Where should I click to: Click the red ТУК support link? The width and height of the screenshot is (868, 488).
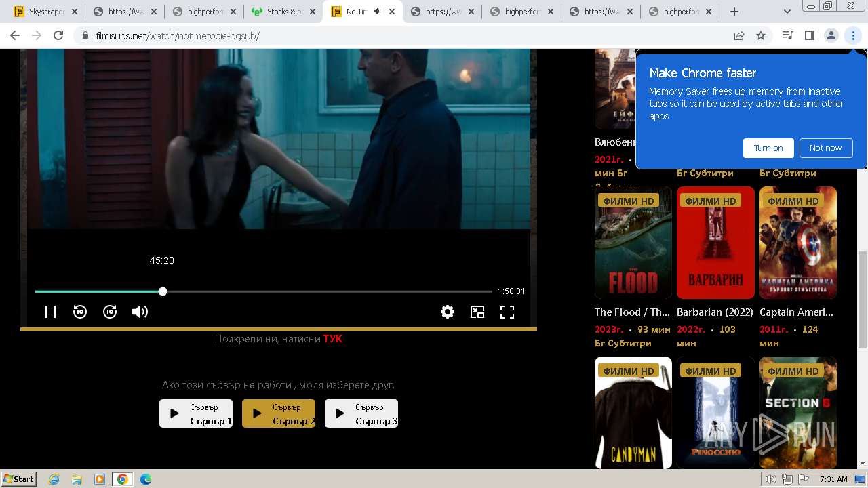pos(333,339)
